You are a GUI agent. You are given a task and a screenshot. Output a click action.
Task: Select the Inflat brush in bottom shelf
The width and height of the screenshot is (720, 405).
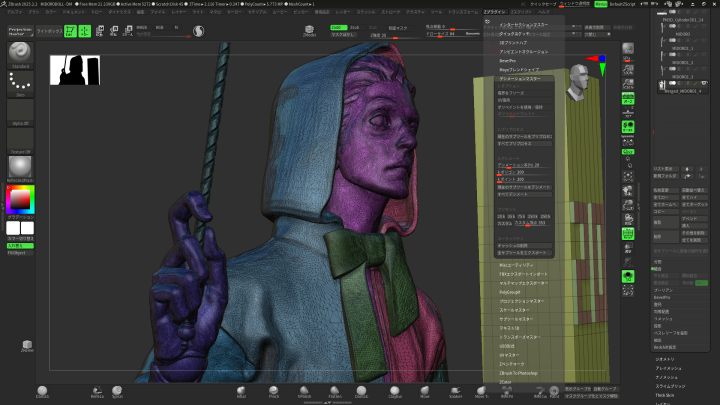pyautogui.click(x=241, y=391)
